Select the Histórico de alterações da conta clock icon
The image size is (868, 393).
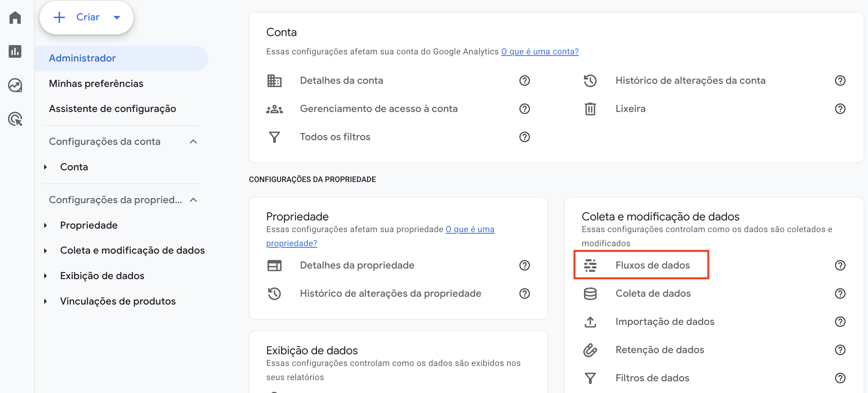(x=590, y=81)
